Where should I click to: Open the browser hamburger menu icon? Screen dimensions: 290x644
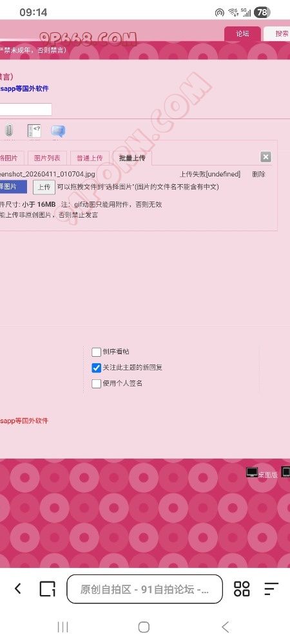(271, 589)
